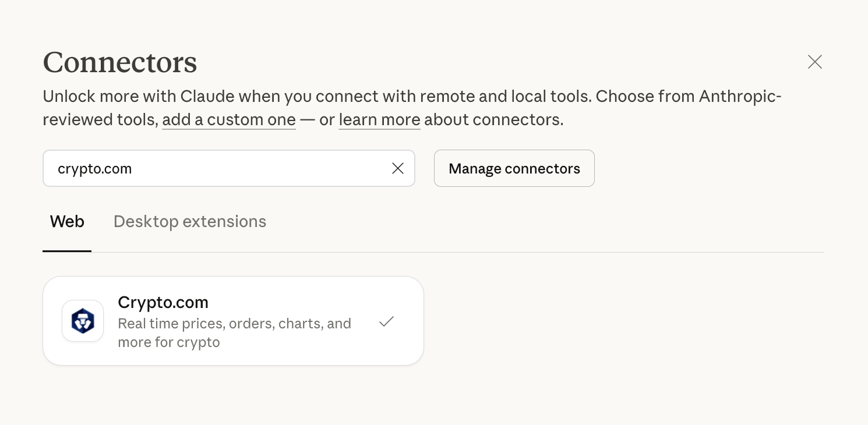Click the clear icon inside the search box
Image resolution: width=868 pixels, height=425 pixels.
(x=398, y=168)
